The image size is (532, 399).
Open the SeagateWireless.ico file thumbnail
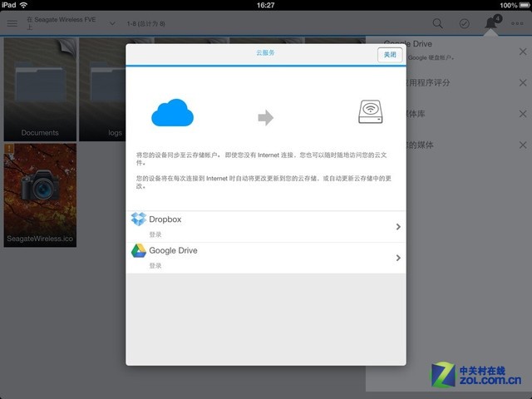coord(40,195)
